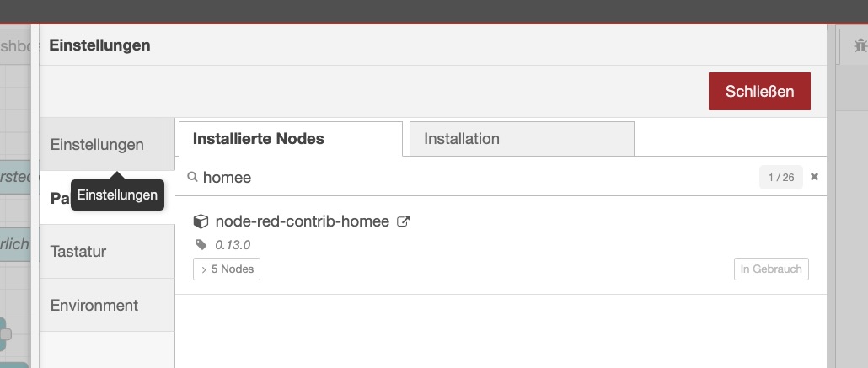Click the version tag icon
Viewport: 868px width, 368px height.
(x=201, y=245)
